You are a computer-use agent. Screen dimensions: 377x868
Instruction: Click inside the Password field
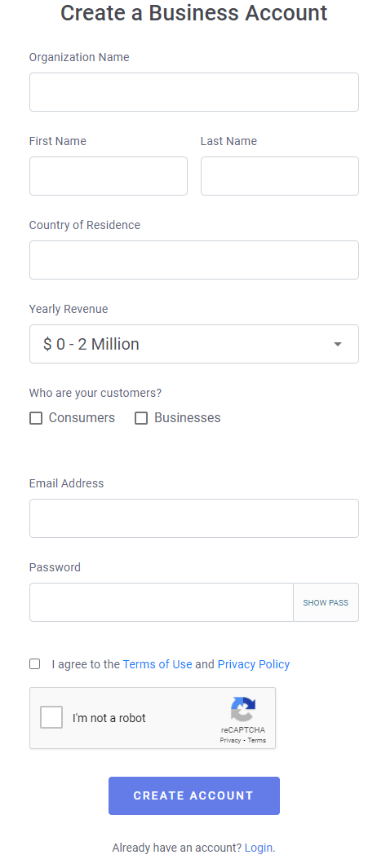pos(162,602)
